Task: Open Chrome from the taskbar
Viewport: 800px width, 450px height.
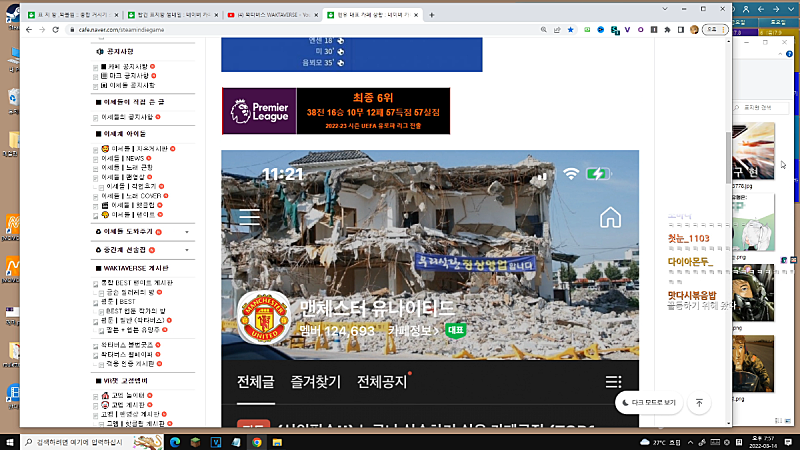Action: (257, 442)
